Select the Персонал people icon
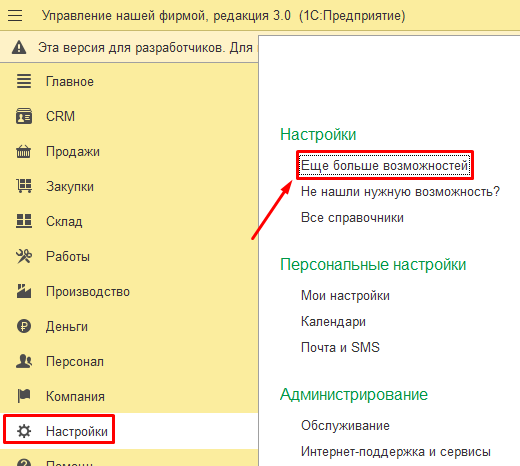The height and width of the screenshot is (466, 520). click(x=24, y=361)
